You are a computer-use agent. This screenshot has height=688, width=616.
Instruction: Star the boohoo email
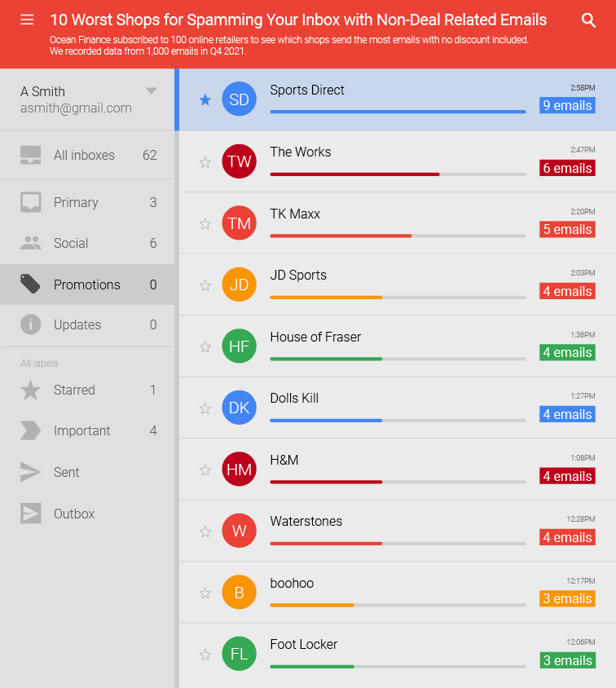(205, 593)
